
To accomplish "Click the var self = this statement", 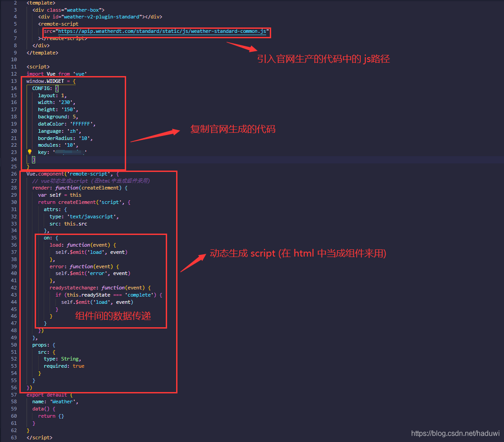I will (x=59, y=195).
